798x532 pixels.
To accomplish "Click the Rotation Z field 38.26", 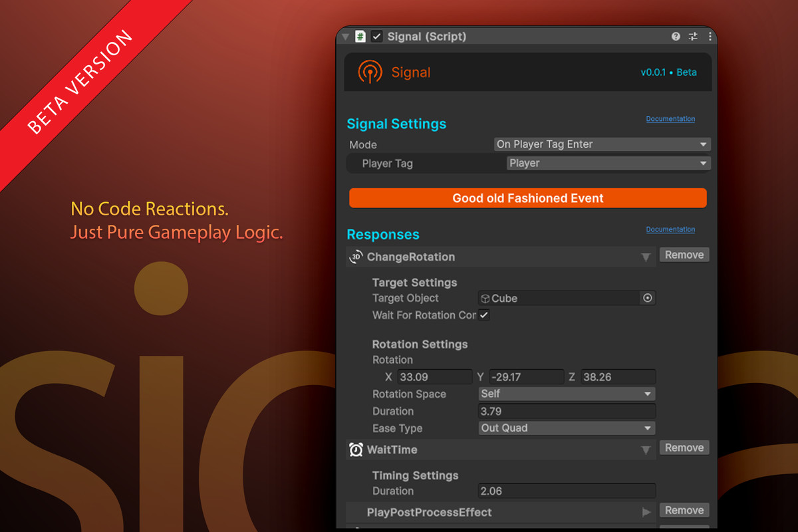I will coord(618,377).
